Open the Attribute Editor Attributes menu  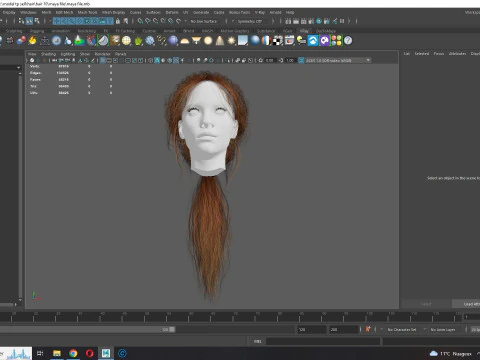tap(457, 53)
